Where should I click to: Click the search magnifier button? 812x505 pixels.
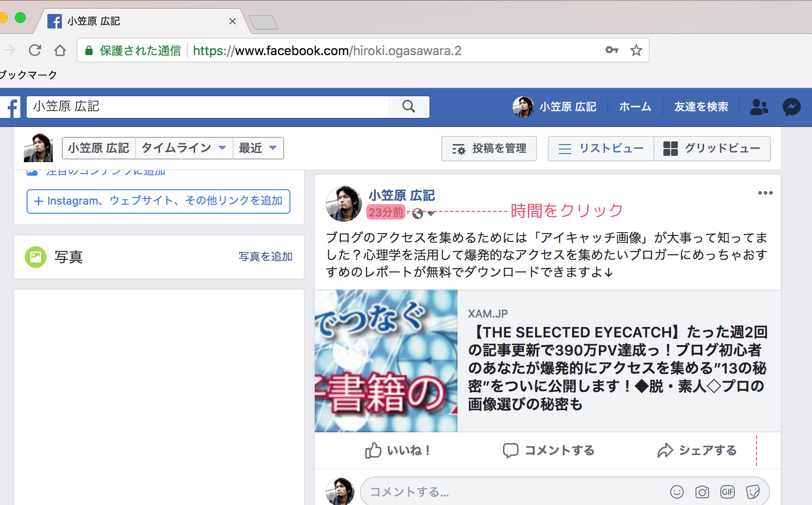[x=409, y=107]
